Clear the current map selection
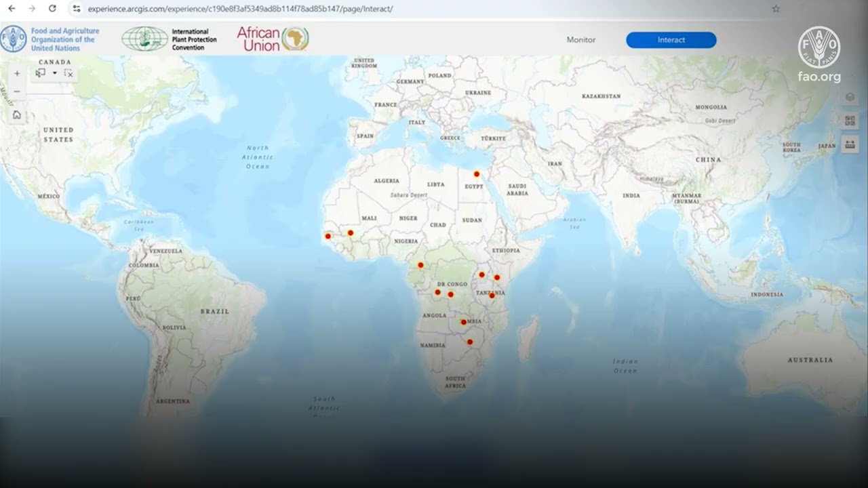 [68, 73]
